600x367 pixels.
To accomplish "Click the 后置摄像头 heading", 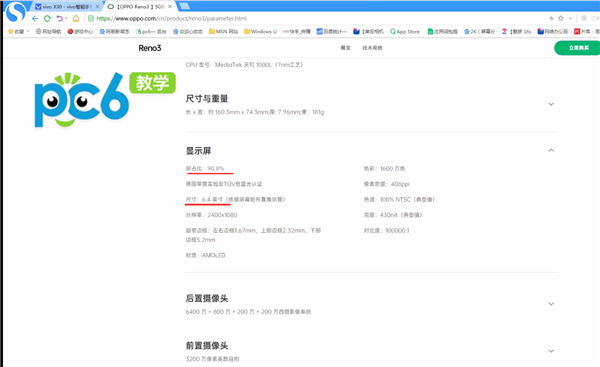I will tap(207, 298).
